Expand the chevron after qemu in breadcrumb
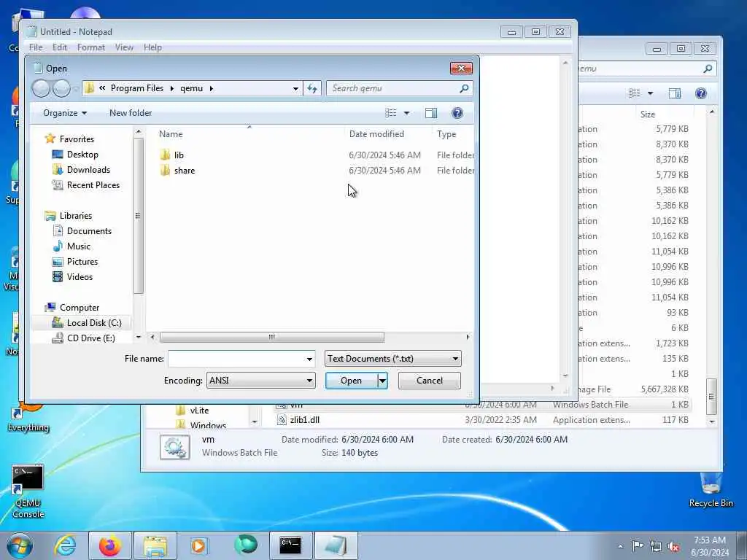The width and height of the screenshot is (747, 560). coord(211,88)
